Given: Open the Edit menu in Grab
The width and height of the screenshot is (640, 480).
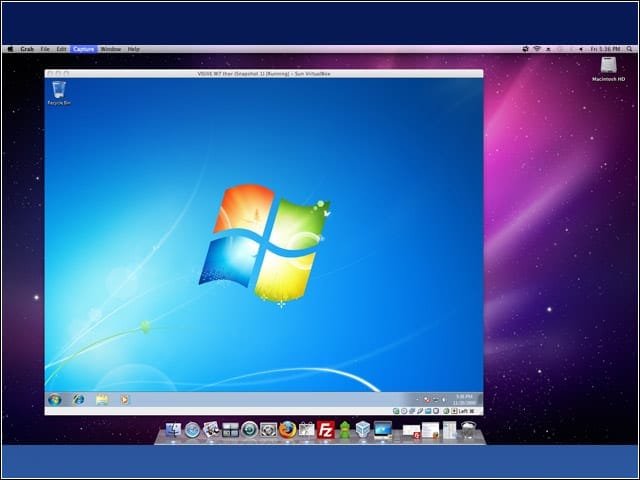Looking at the screenshot, I should [x=62, y=49].
